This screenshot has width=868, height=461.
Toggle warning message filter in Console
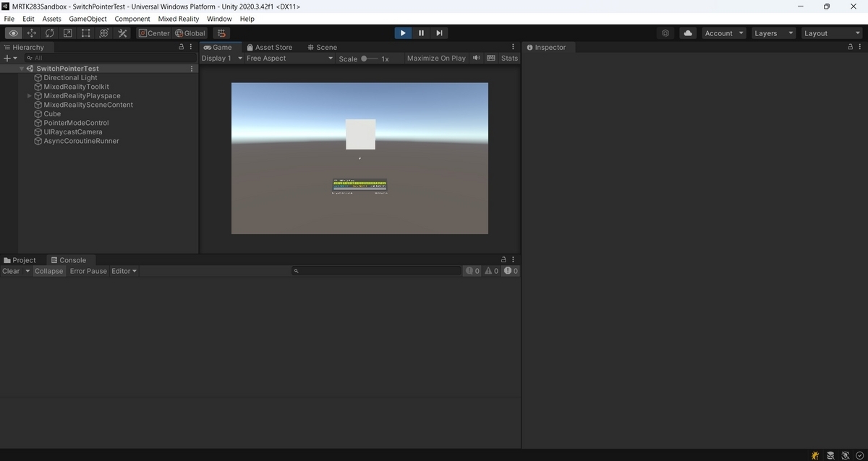[492, 271]
